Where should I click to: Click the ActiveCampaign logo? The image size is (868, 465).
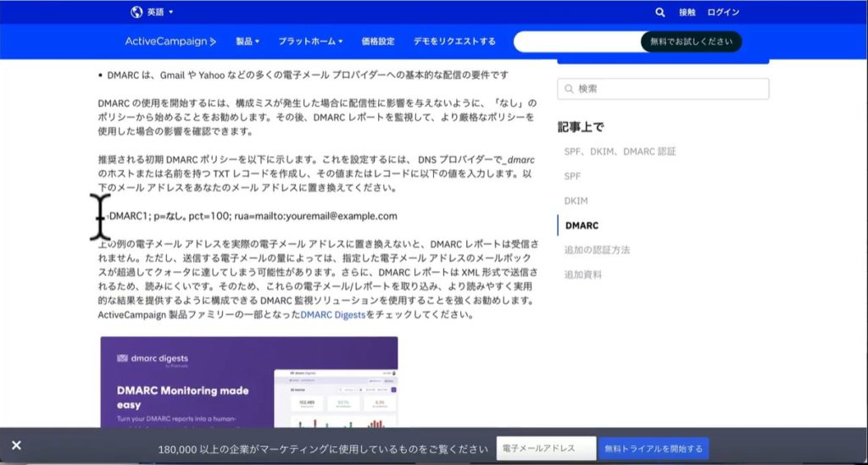coord(170,42)
